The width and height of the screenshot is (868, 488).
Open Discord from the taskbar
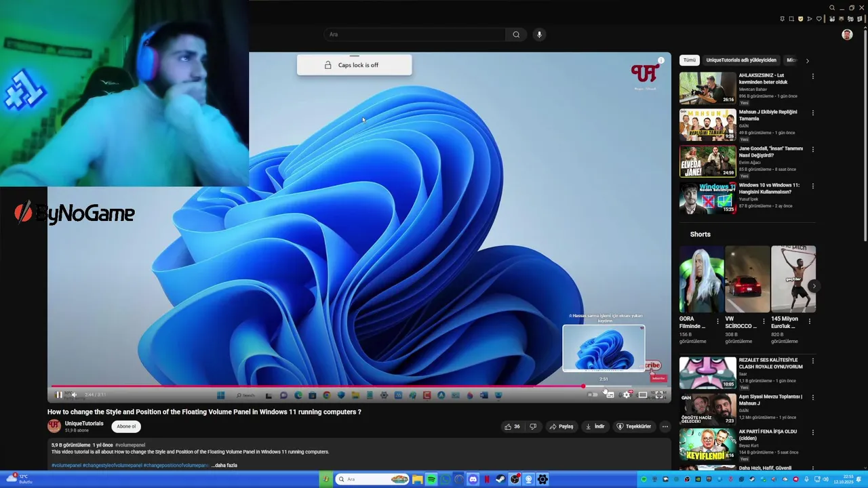coord(473,479)
